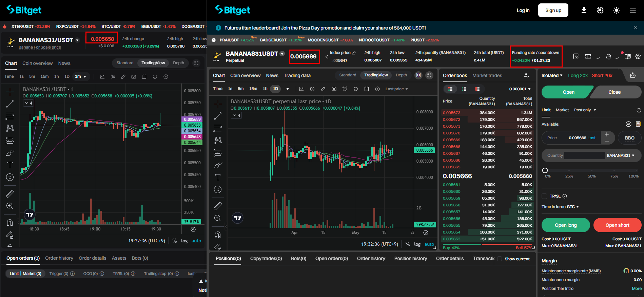
Task: Open Order history tab in spot window
Action: [x=59, y=258]
